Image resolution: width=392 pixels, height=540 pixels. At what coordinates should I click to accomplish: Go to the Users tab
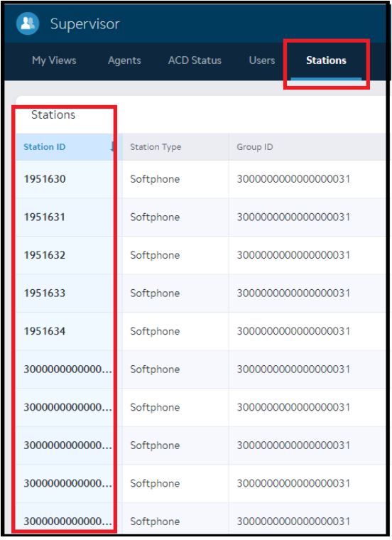261,60
